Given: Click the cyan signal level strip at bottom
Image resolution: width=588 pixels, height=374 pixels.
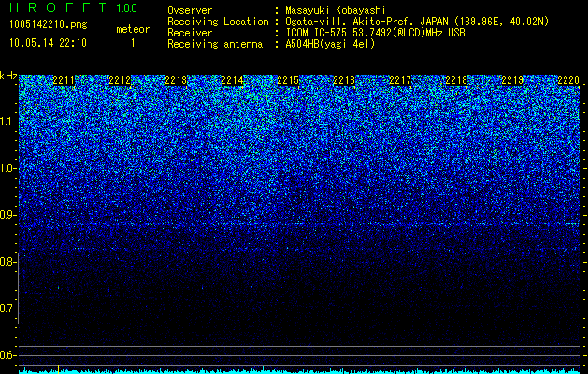Looking at the screenshot, I should [x=299, y=371].
